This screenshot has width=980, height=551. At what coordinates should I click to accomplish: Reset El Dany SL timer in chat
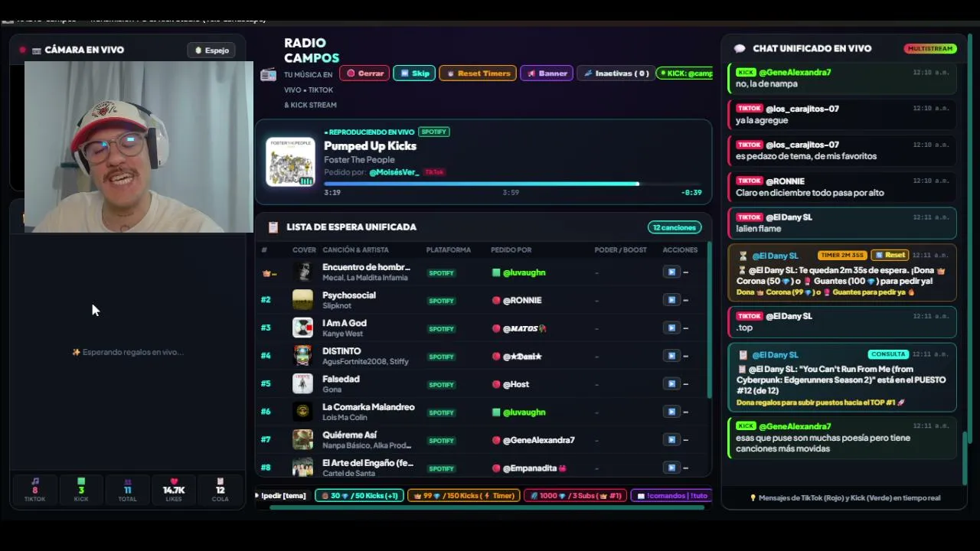[890, 255]
